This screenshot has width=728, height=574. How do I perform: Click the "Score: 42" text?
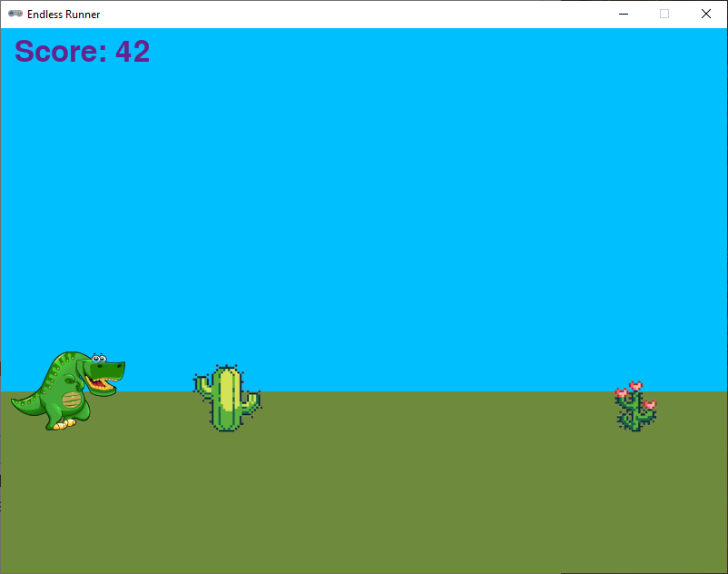pos(83,51)
